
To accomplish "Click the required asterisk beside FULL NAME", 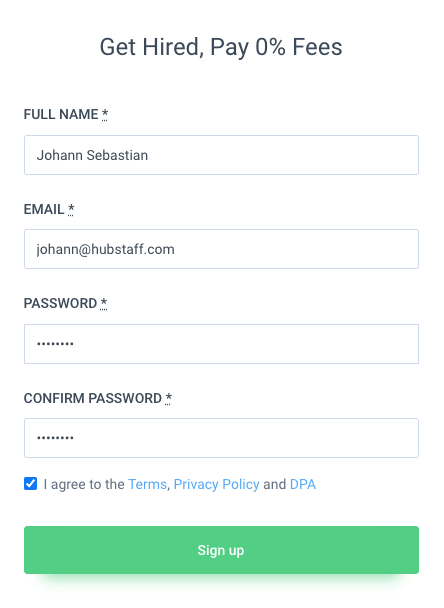I will click(105, 114).
